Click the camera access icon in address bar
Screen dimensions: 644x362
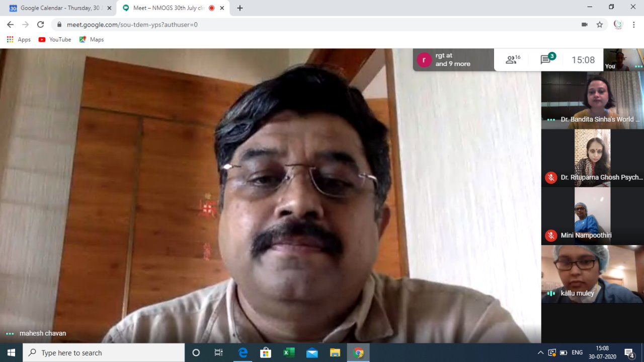pos(585,24)
